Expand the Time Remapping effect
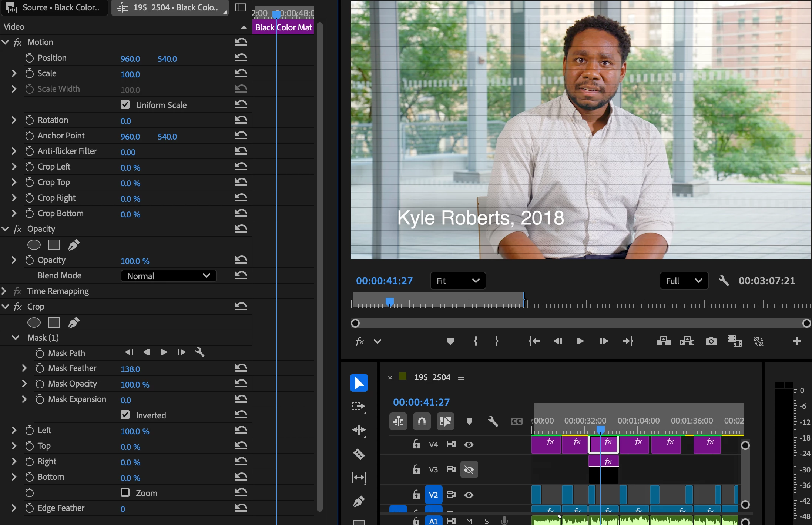Viewport: 812px width, 525px height. (x=4, y=291)
